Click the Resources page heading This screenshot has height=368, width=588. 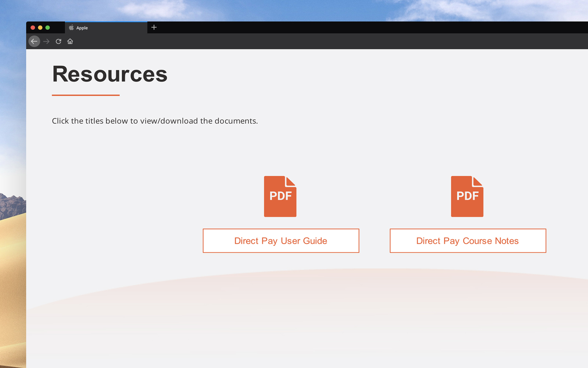pos(110,74)
